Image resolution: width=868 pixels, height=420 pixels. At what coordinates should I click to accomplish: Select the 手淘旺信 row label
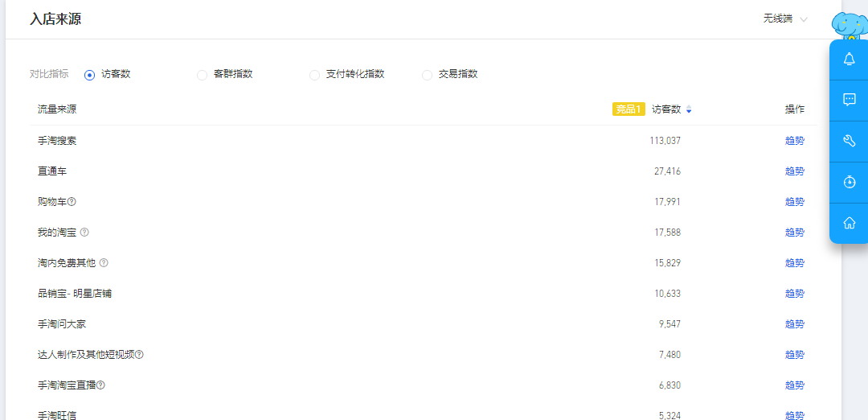[57, 415]
